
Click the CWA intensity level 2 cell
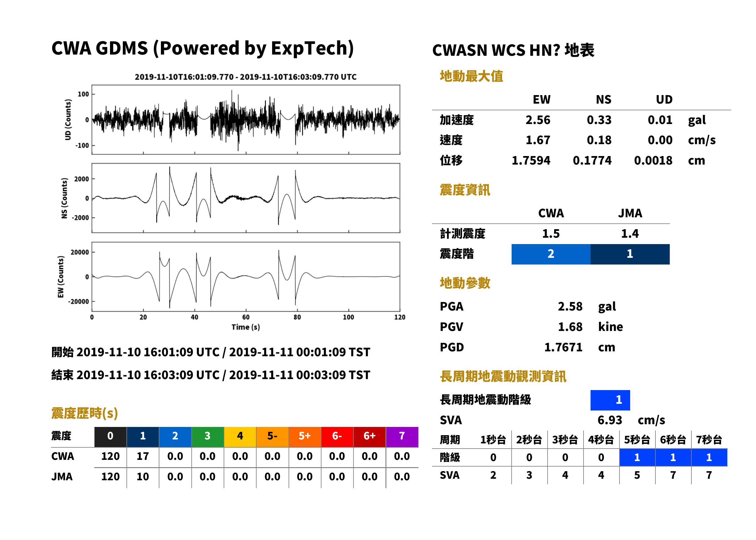click(x=551, y=254)
